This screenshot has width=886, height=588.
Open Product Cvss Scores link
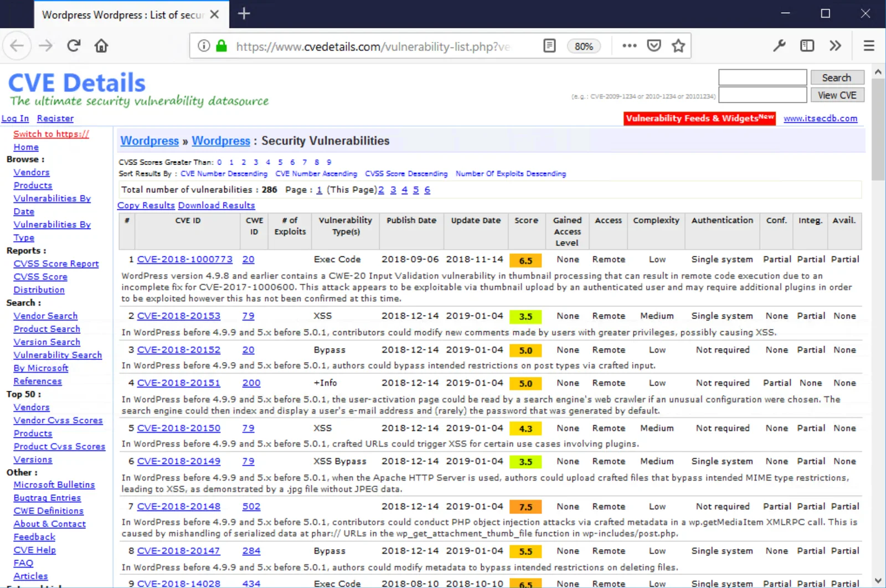click(x=59, y=447)
